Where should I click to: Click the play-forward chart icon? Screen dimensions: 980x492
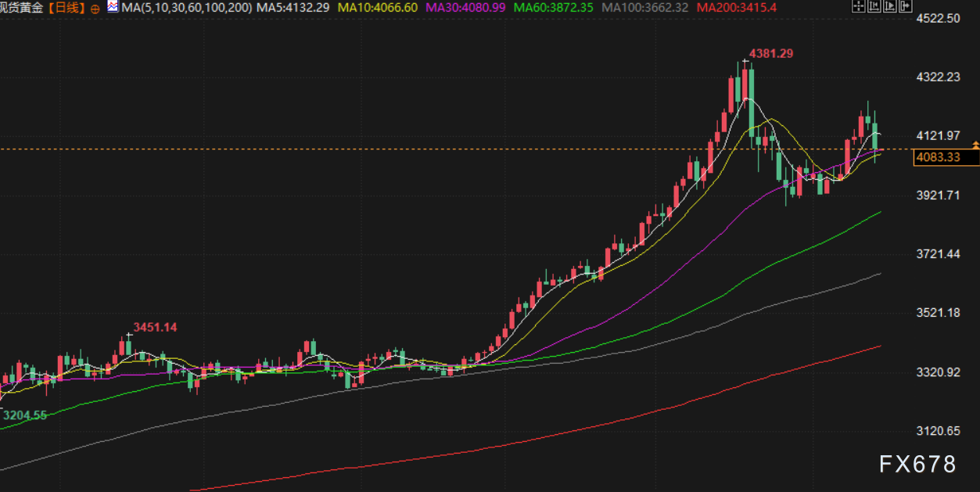890,5
